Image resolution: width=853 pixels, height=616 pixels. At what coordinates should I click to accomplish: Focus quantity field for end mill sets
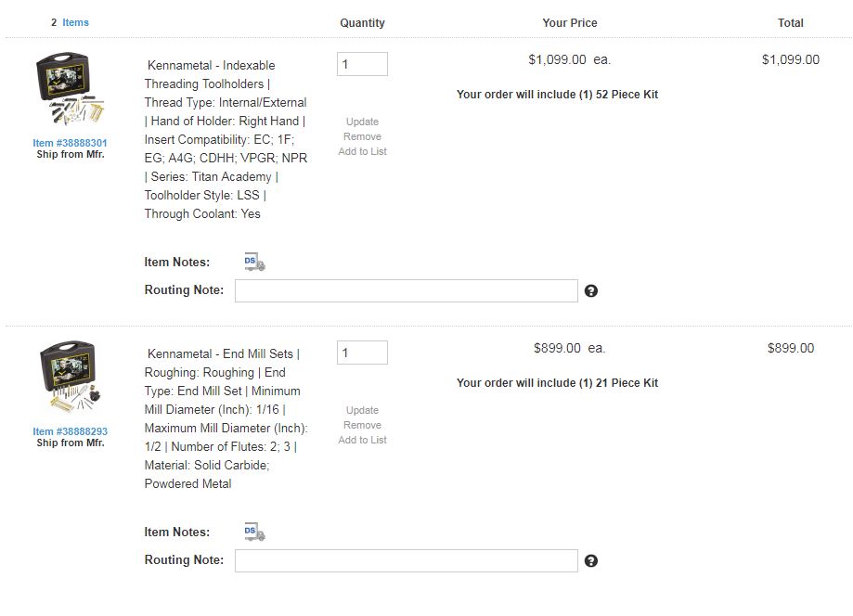pos(362,353)
